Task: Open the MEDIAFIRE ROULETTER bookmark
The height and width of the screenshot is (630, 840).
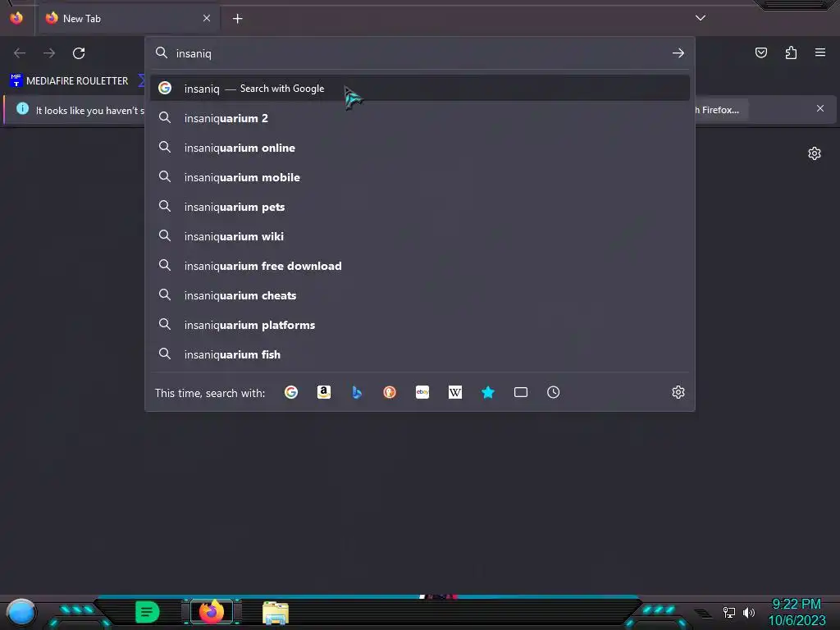Action: 69,81
